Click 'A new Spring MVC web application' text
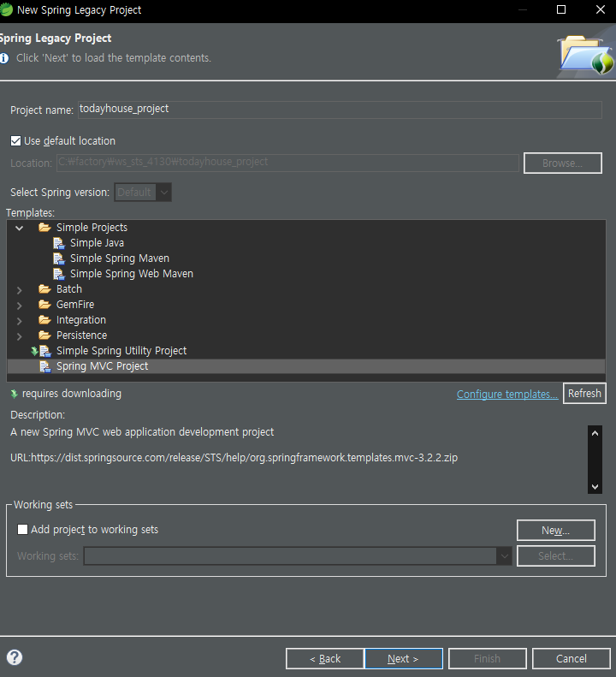The width and height of the screenshot is (616, 677). pyautogui.click(x=142, y=432)
